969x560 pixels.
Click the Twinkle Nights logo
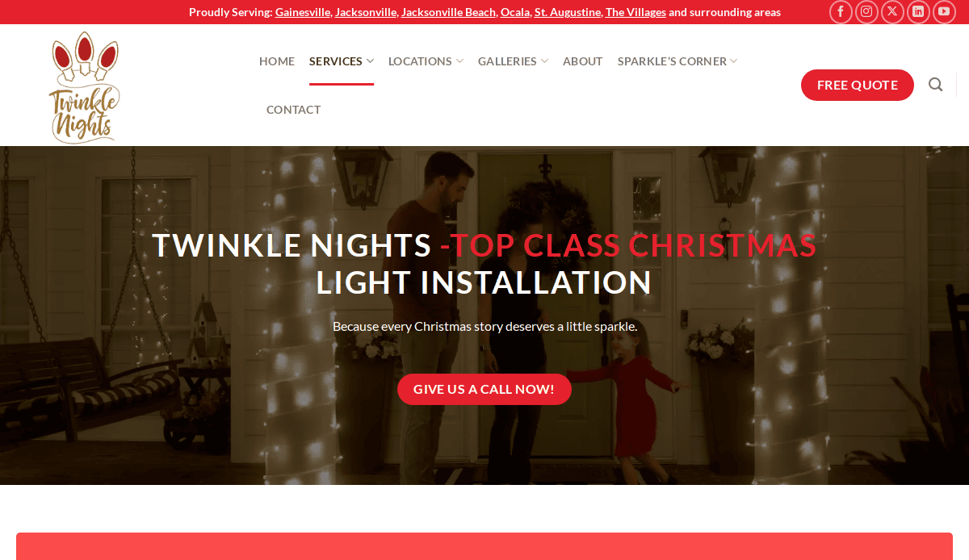(x=84, y=87)
